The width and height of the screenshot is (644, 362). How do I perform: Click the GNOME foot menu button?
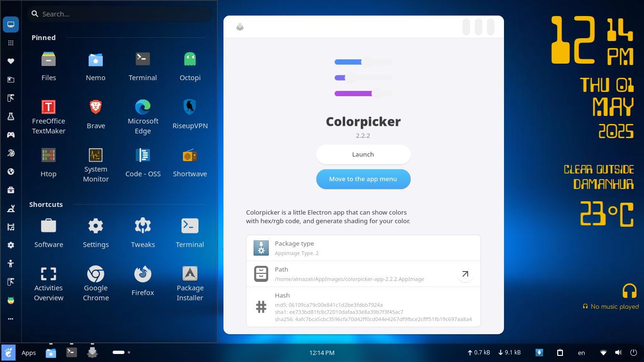pyautogui.click(x=8, y=353)
